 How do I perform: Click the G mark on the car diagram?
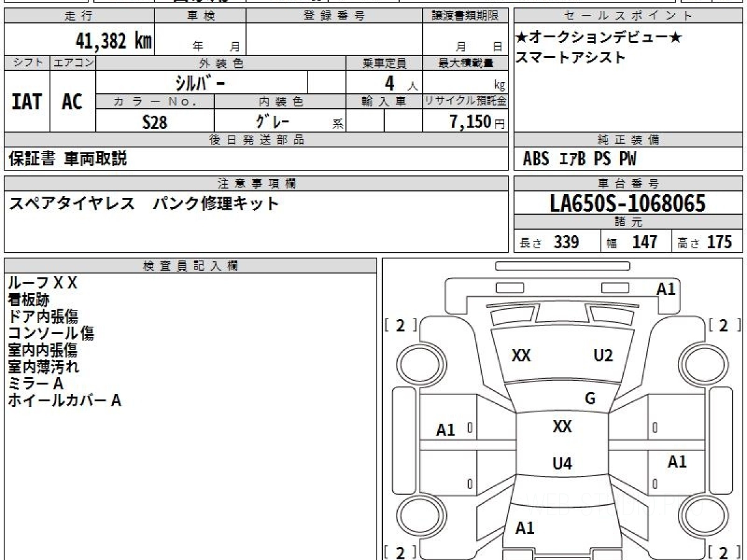(x=590, y=399)
